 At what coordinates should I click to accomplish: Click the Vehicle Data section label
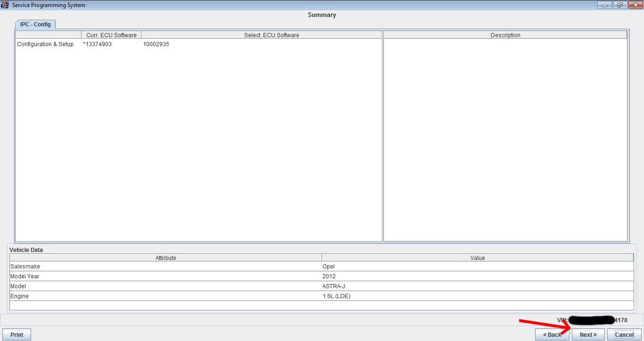(x=26, y=250)
